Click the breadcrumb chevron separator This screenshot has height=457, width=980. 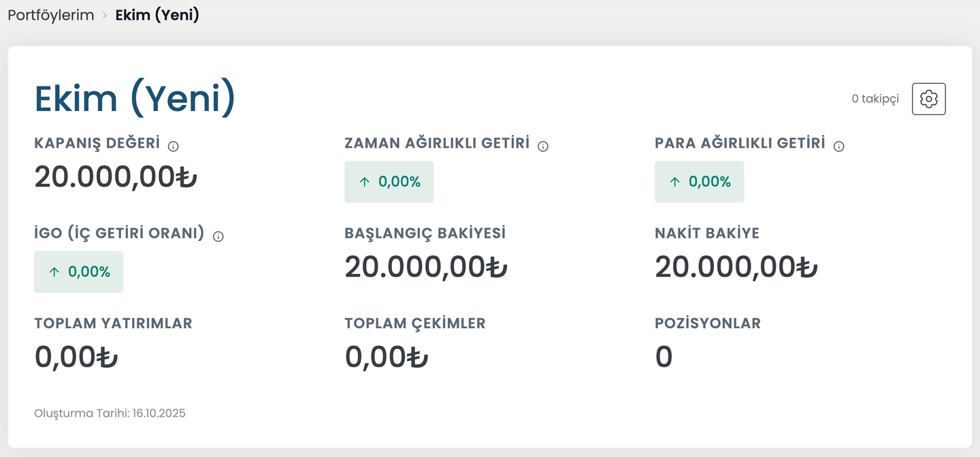tap(105, 16)
